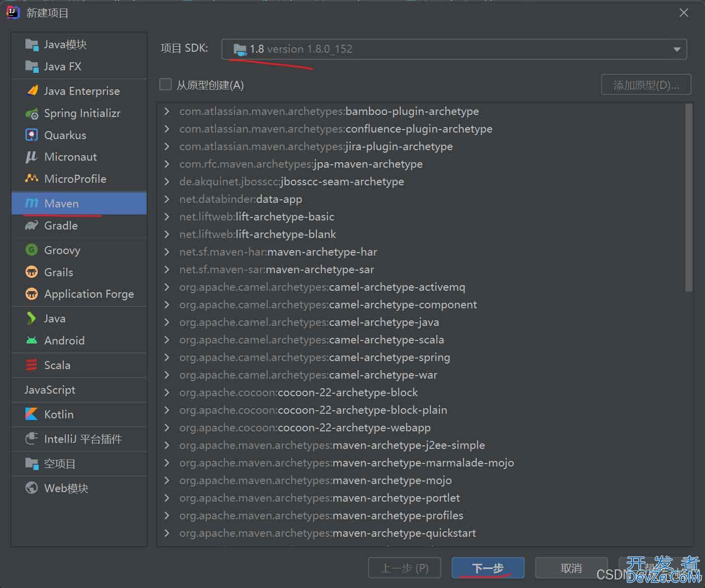Click the IntelliJ logo in title bar

tap(13, 13)
